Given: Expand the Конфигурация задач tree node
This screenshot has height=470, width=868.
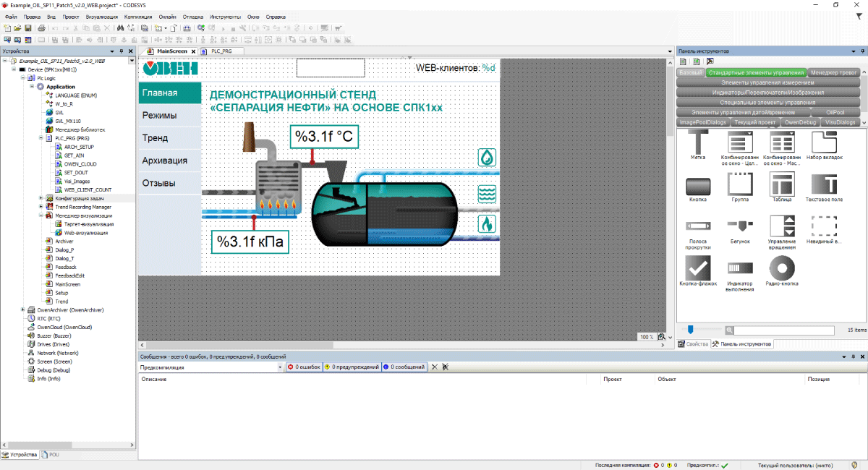Looking at the screenshot, I should coord(41,198).
